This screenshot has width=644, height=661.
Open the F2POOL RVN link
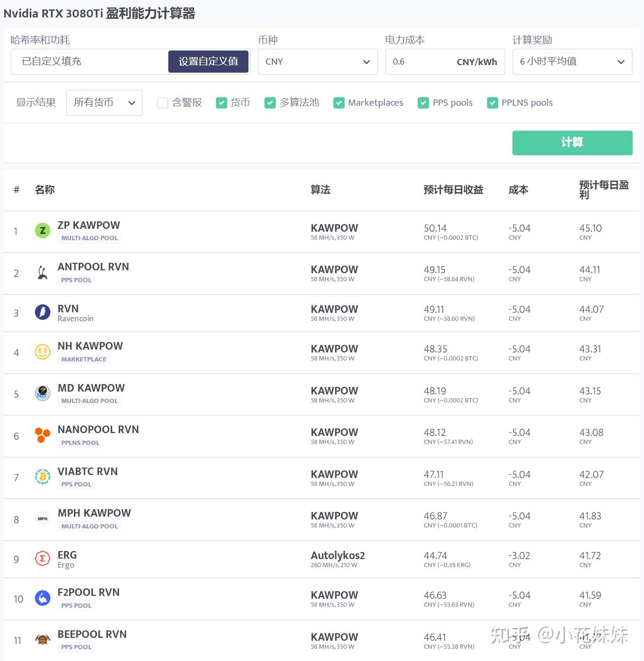(89, 592)
